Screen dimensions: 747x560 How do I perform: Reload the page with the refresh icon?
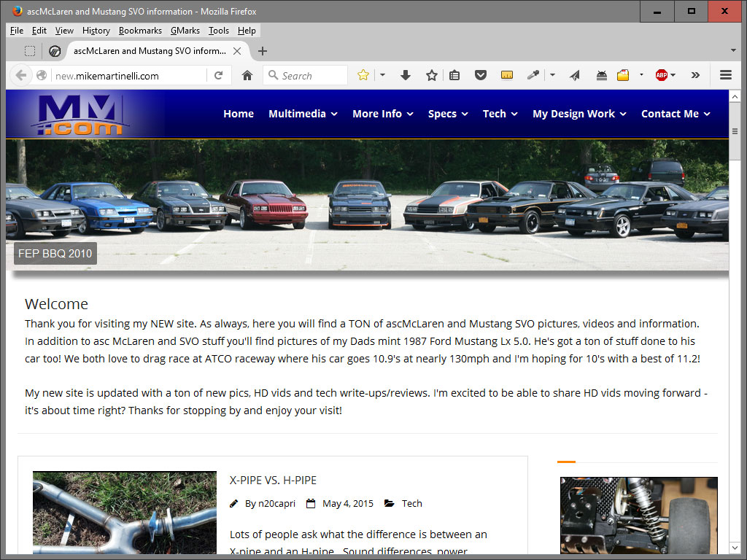[x=219, y=75]
